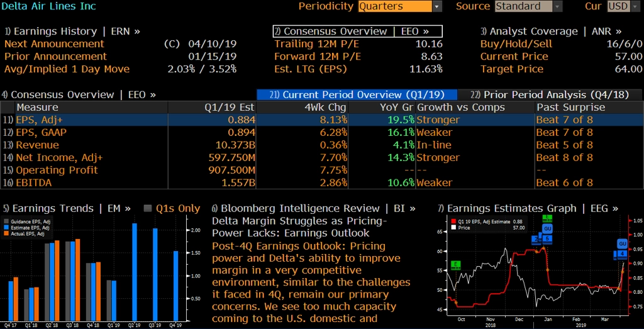Open Bloomberg Intelligence Review BI link
The height and width of the screenshot is (329, 644).
pyautogui.click(x=313, y=209)
